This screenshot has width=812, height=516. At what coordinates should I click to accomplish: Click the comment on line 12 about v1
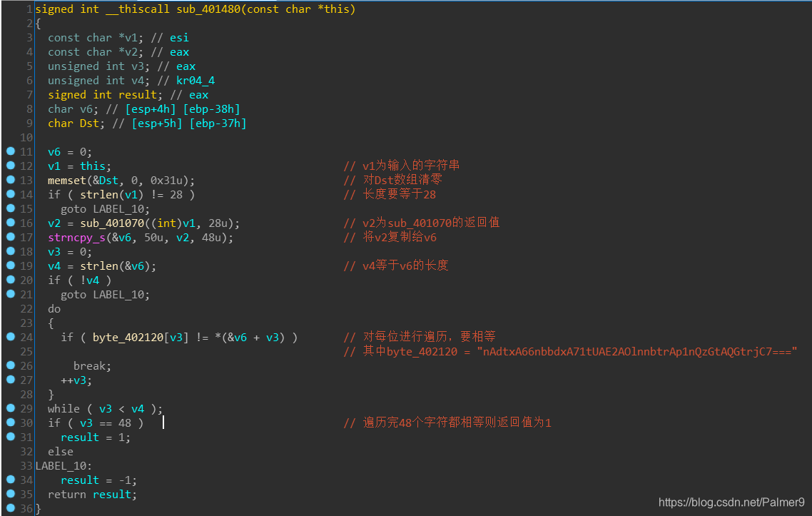[402, 166]
